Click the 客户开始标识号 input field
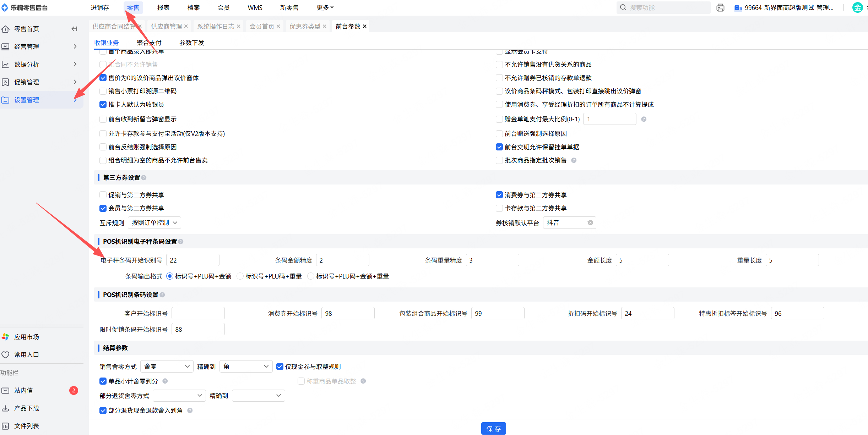Screen dimensions: 868x435 coord(198,313)
